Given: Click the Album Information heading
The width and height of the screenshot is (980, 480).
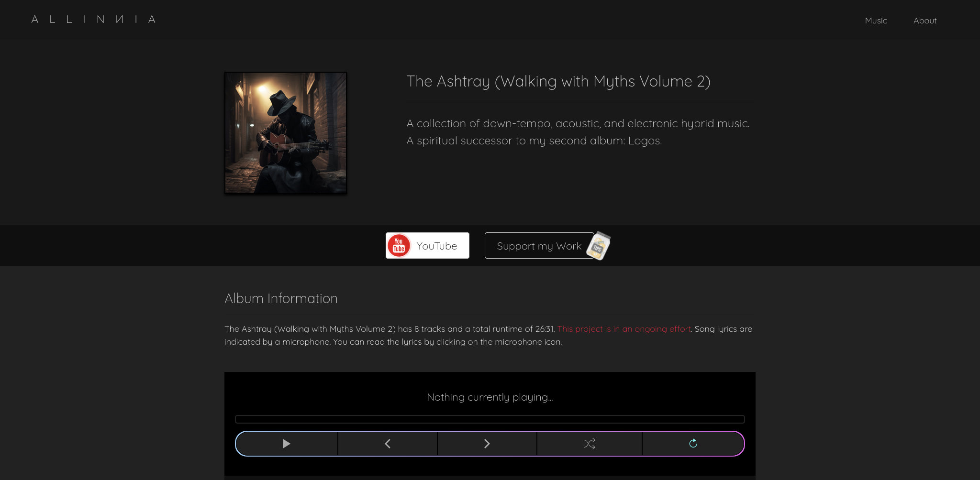Looking at the screenshot, I should pyautogui.click(x=281, y=298).
